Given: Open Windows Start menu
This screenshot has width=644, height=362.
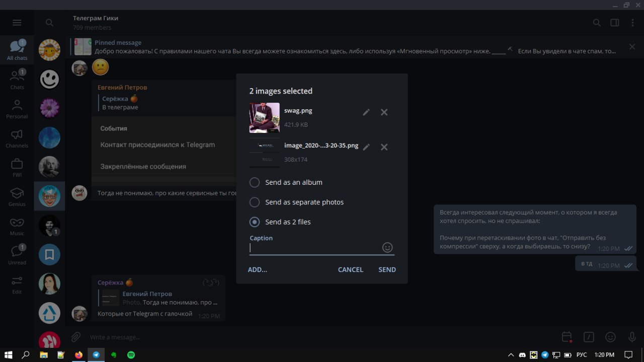Looking at the screenshot, I should 9,355.
